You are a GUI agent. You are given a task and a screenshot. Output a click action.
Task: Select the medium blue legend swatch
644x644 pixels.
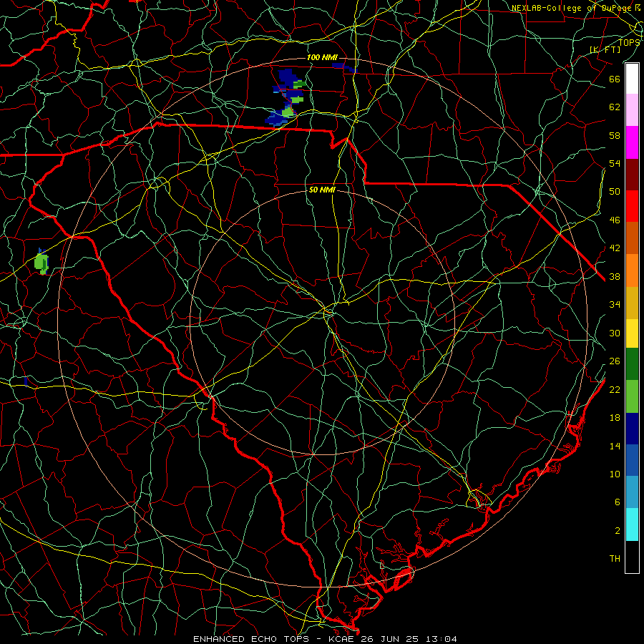click(632, 460)
